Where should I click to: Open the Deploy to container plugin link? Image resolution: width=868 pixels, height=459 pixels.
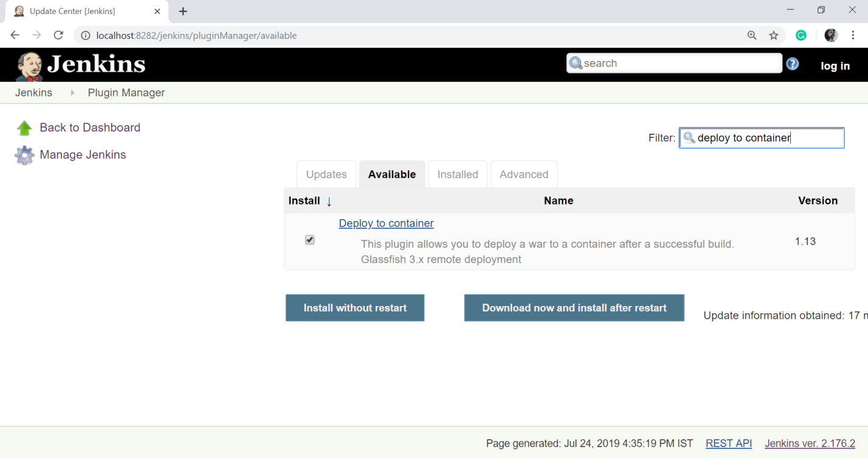[x=386, y=223]
